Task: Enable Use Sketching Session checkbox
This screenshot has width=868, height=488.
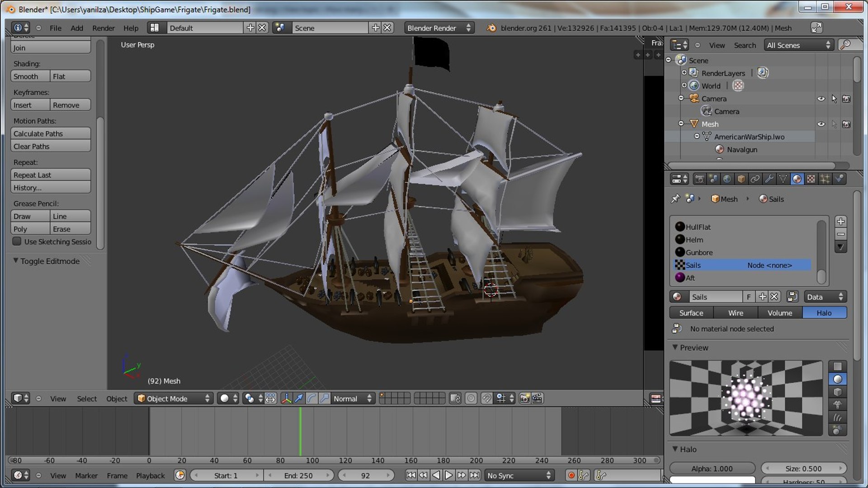Action: [17, 242]
